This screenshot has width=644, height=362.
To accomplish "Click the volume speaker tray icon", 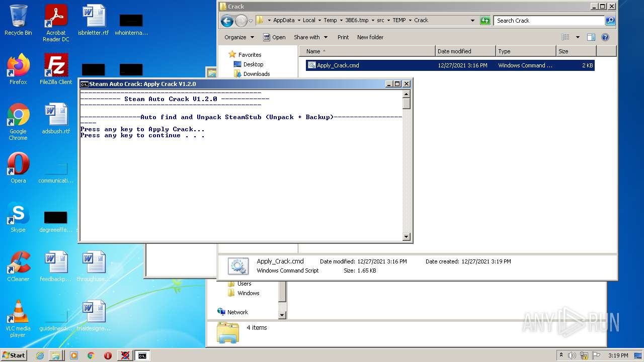I will [x=572, y=355].
